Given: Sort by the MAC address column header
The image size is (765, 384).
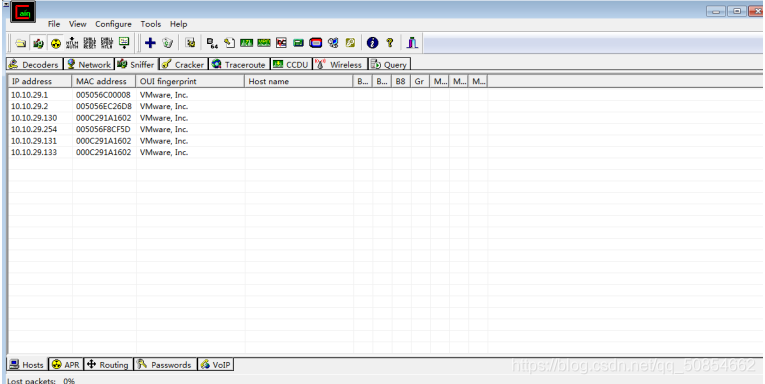Looking at the screenshot, I should 104,81.
